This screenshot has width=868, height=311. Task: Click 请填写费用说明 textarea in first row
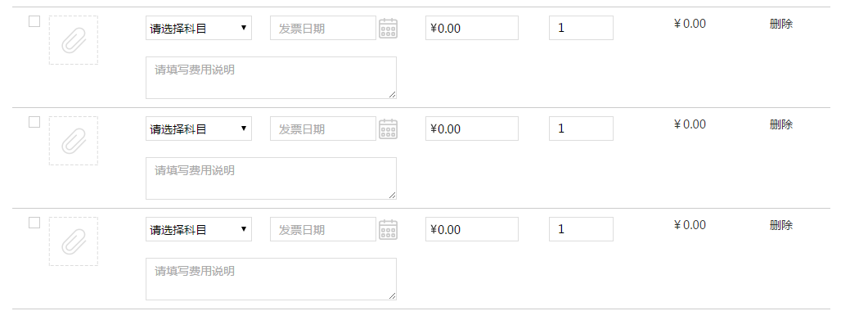(x=272, y=78)
